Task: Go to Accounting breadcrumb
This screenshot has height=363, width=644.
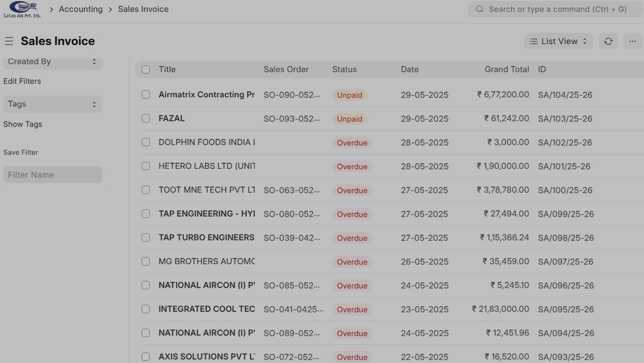Action: (80, 9)
